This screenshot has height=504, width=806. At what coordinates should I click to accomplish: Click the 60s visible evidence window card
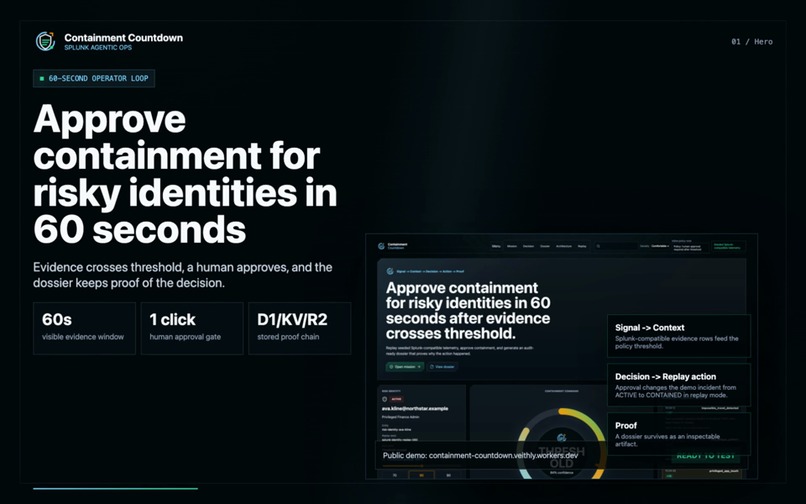pyautogui.click(x=84, y=328)
